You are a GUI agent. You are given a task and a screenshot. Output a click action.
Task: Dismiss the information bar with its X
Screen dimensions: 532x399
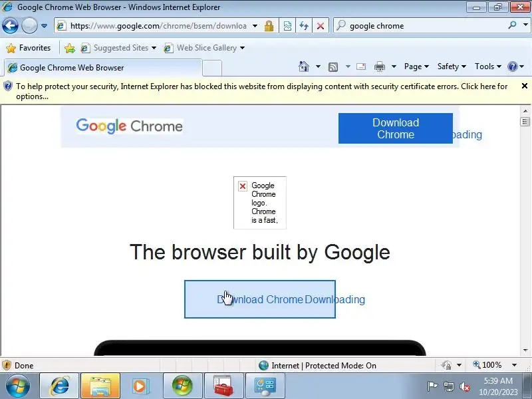tap(524, 86)
